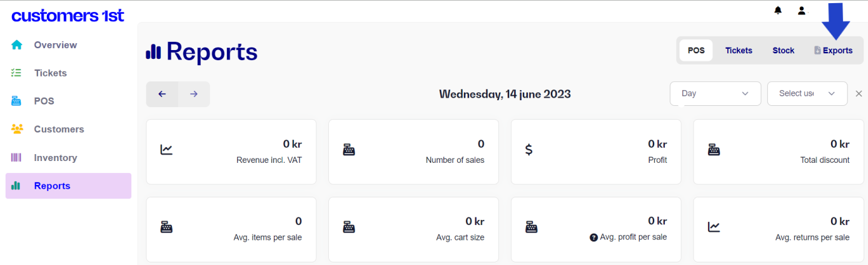868x265 pixels.
Task: Go to next day with right arrow
Action: [x=194, y=94]
